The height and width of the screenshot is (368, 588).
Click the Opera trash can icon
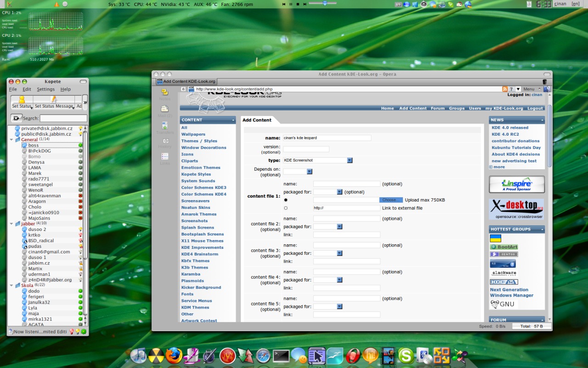coord(545,81)
